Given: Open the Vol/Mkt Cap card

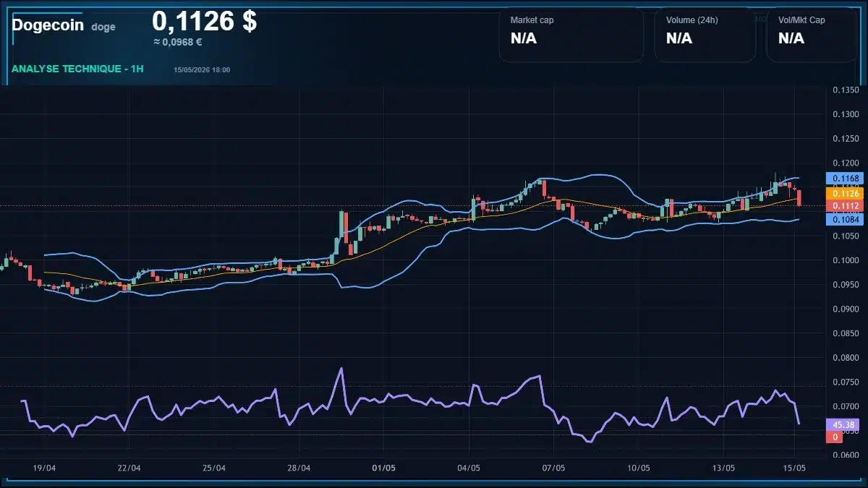Looking at the screenshot, I should pos(812,35).
